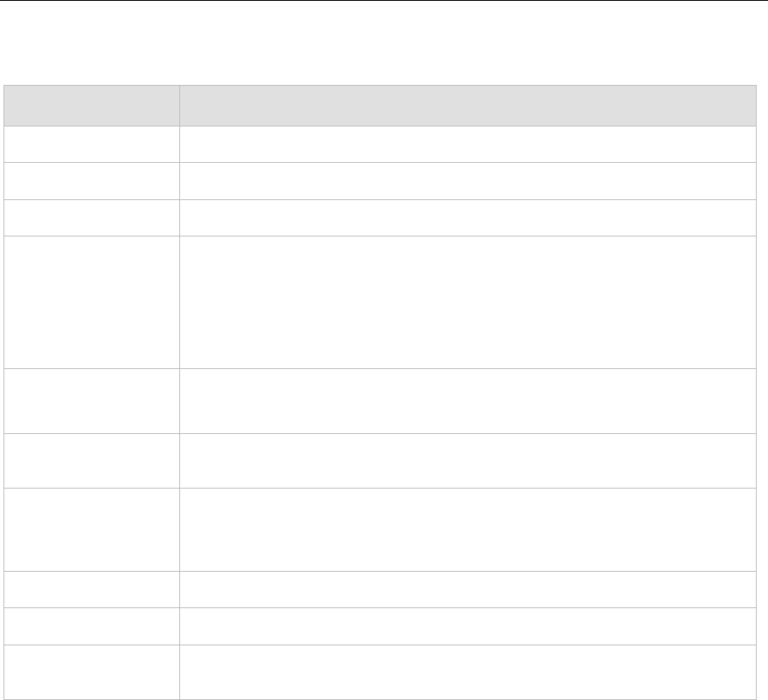
Task: Click ninth body row's right cell
Action: [x=468, y=625]
